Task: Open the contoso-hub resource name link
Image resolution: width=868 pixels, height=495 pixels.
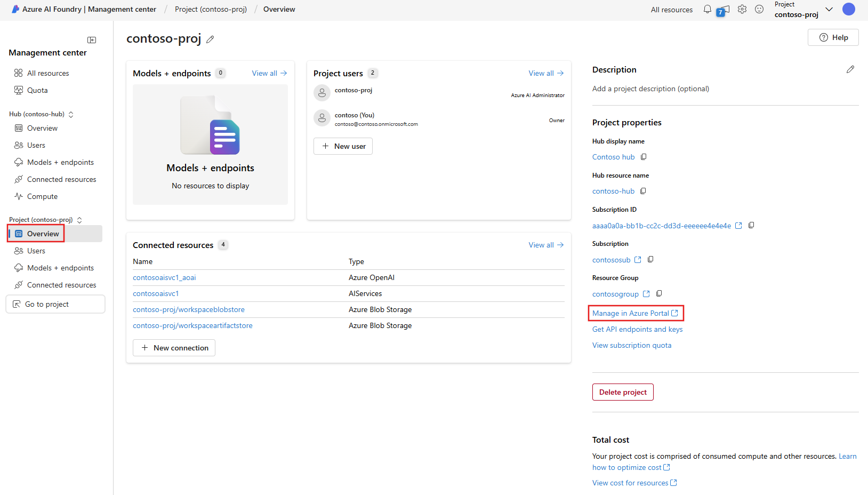Action: [614, 191]
